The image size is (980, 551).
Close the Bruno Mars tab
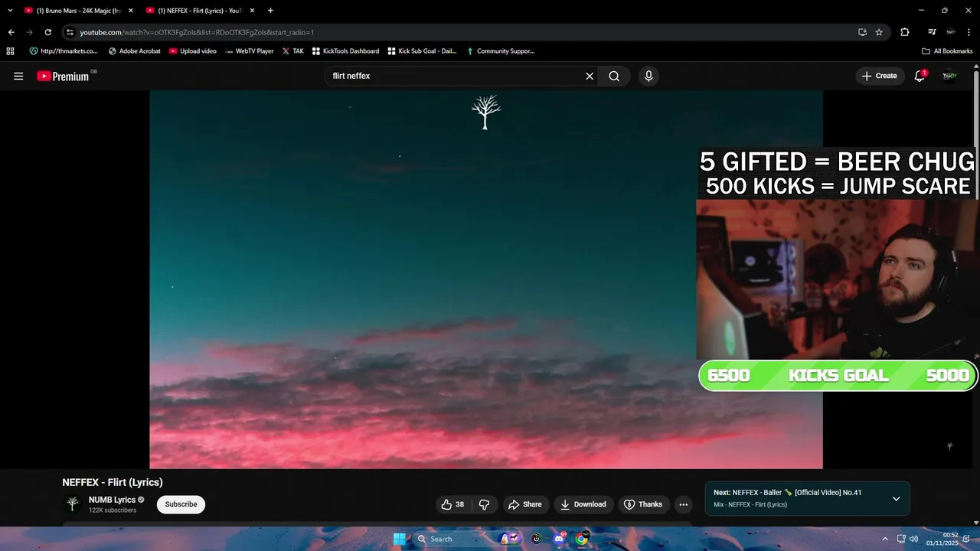tap(130, 11)
